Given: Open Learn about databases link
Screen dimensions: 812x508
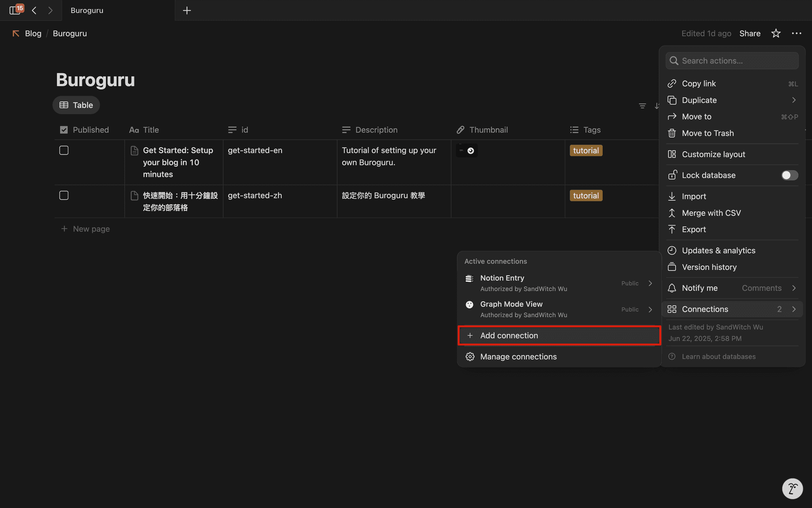Looking at the screenshot, I should (718, 357).
